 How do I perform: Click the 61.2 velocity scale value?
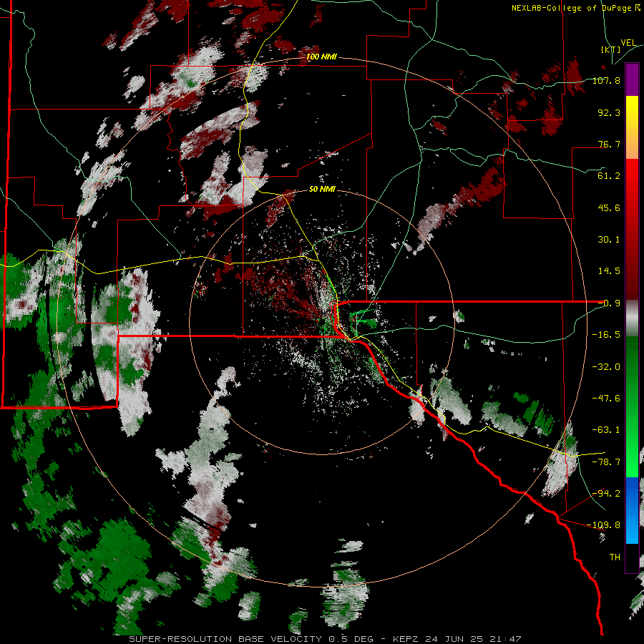(x=609, y=176)
